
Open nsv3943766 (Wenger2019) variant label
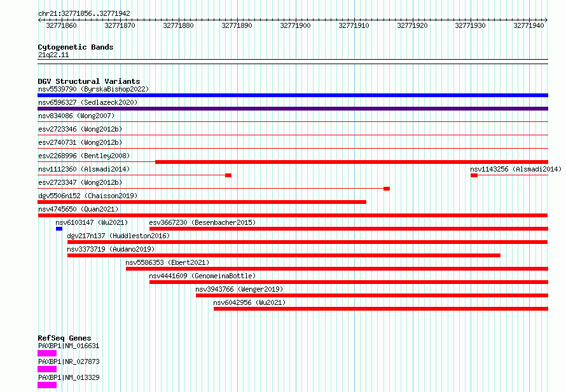click(239, 289)
